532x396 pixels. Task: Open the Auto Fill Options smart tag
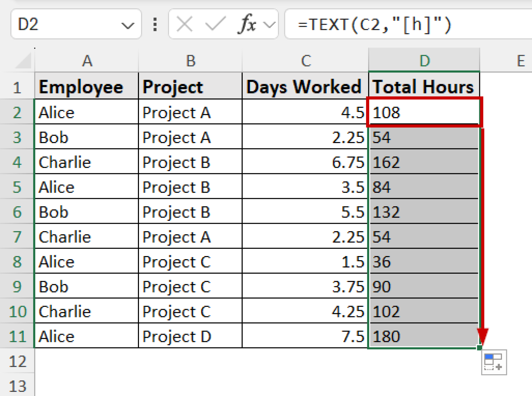click(x=494, y=362)
